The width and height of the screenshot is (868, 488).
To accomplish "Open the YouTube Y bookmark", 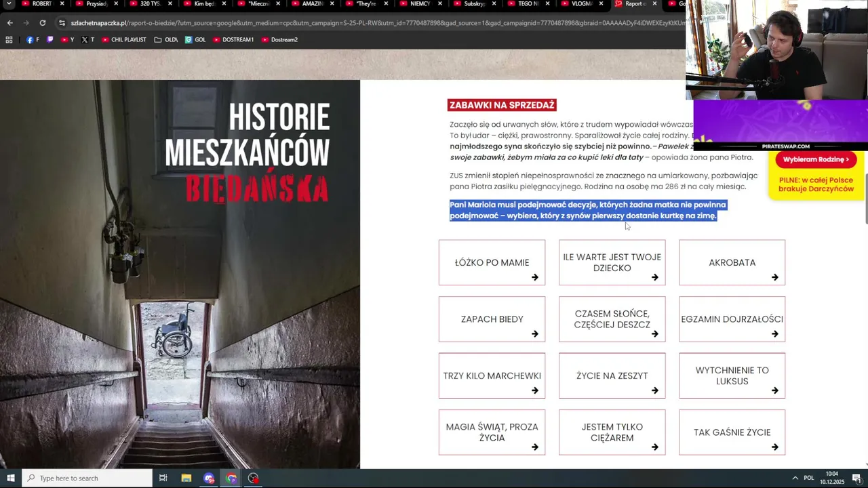I will pos(68,39).
